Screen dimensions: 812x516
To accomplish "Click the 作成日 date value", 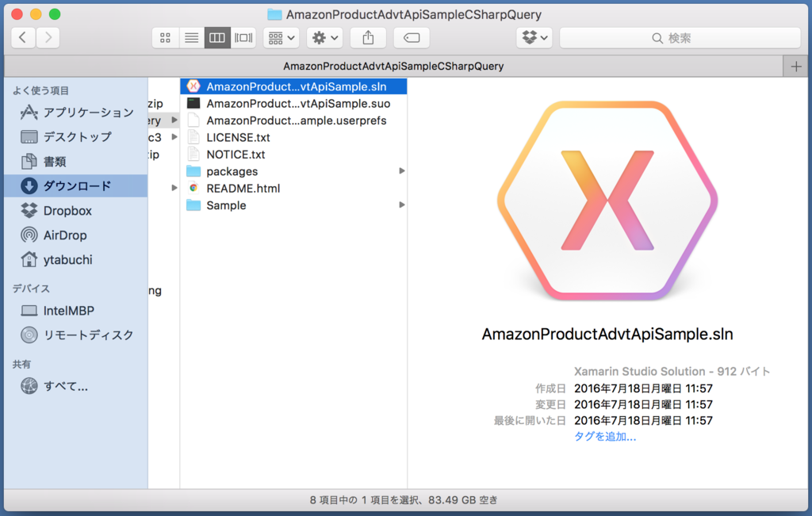I will [x=643, y=388].
